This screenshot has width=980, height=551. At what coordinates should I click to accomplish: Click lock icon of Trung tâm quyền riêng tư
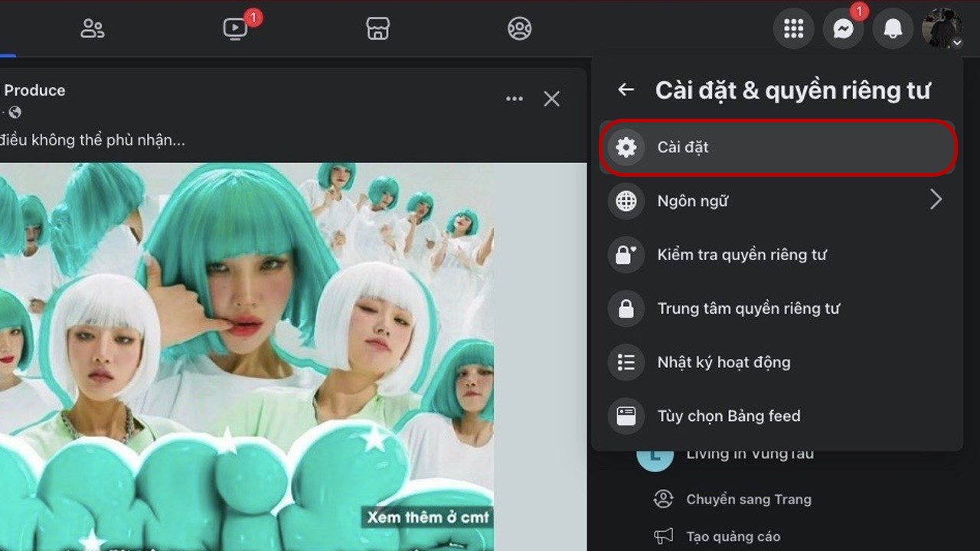[x=626, y=308]
